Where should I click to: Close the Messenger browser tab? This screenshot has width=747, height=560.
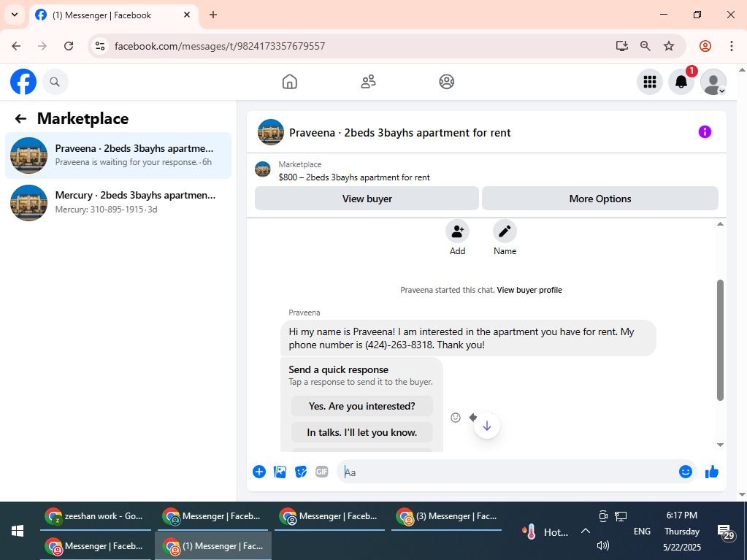click(x=187, y=15)
